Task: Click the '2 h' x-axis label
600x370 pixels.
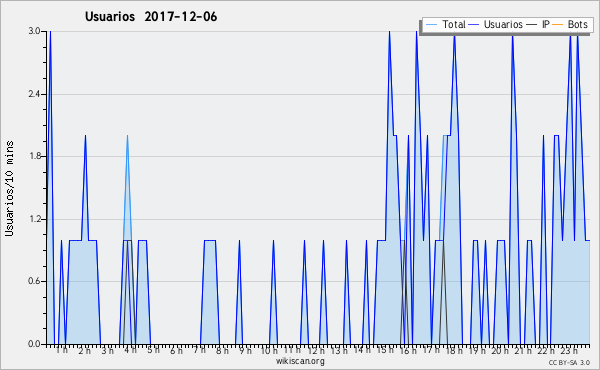Action: 85,350
